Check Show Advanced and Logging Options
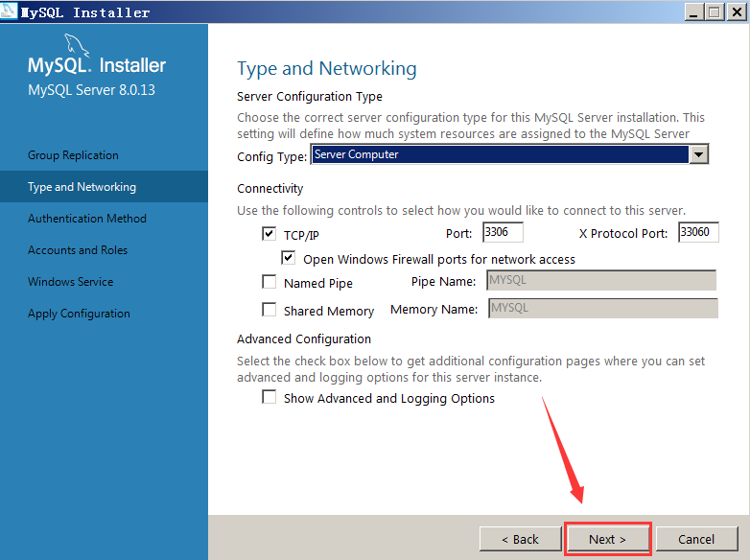The height and width of the screenshot is (560, 750). coord(269,397)
